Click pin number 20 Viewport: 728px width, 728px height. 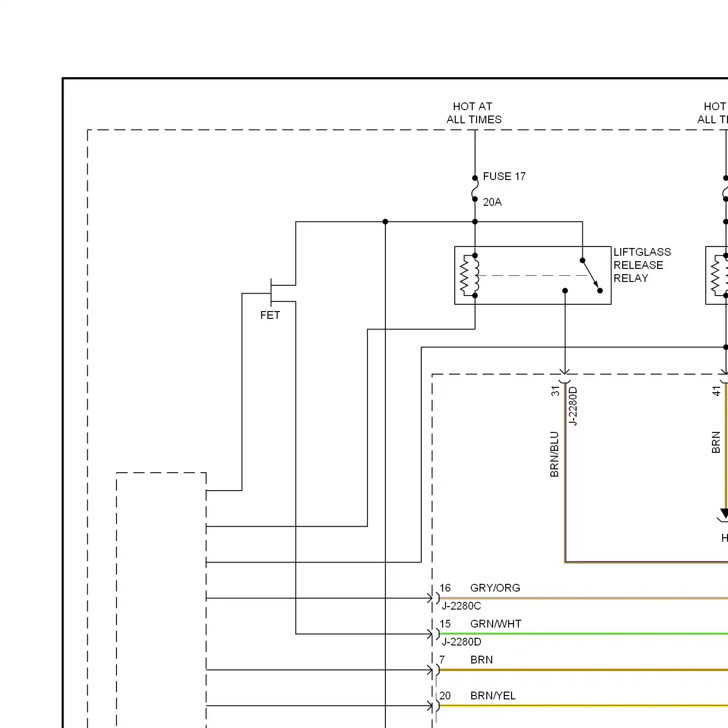445,695
